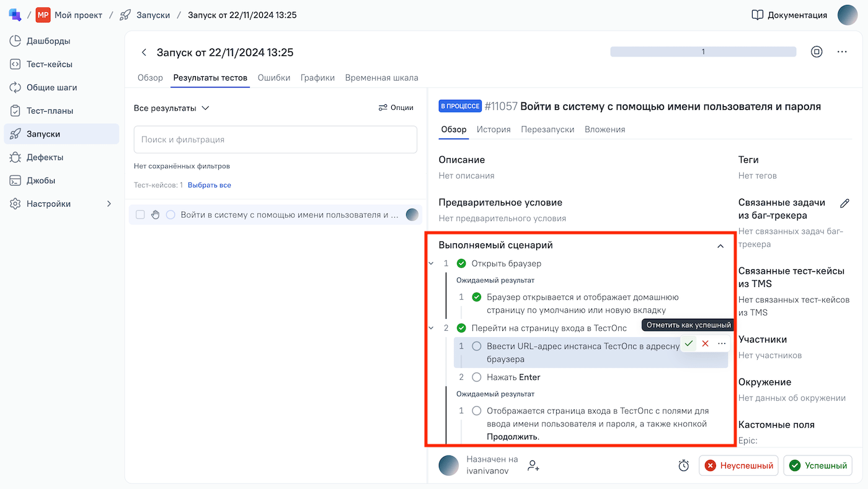This screenshot has width=868, height=489.
Task: Click the launch progress bar
Action: coord(703,52)
